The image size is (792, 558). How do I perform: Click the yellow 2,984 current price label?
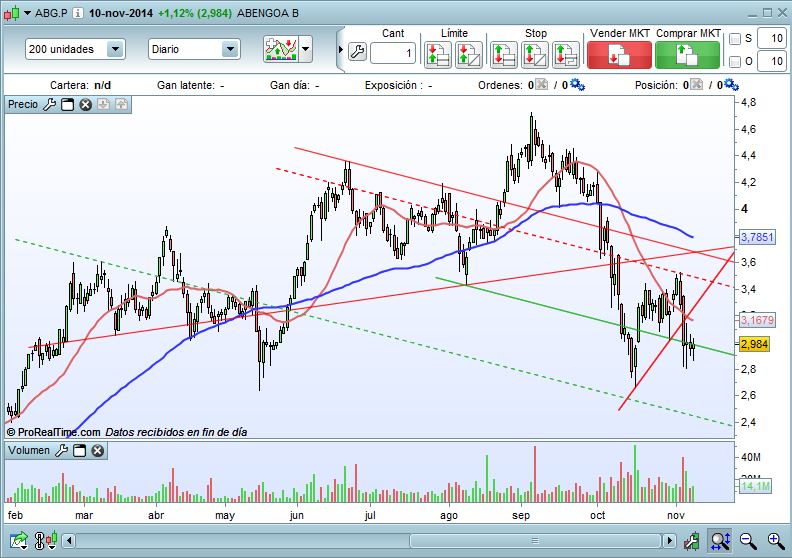click(x=755, y=344)
